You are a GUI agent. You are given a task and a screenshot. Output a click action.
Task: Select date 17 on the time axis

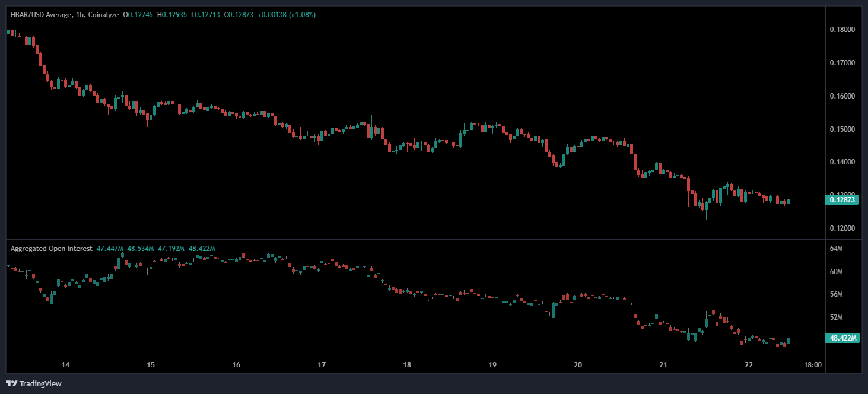tap(322, 365)
